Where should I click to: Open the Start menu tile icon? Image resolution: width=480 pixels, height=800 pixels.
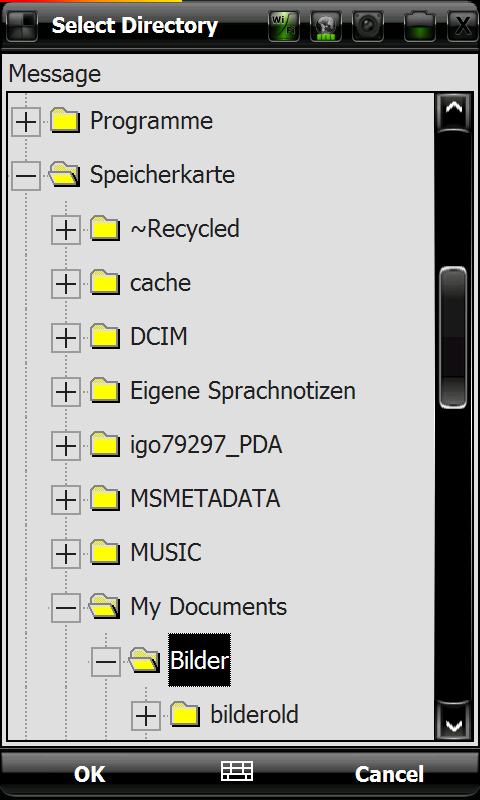22,26
